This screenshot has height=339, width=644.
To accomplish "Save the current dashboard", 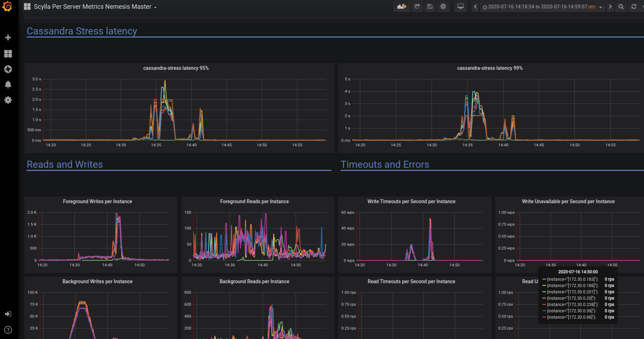I will 430,6.
